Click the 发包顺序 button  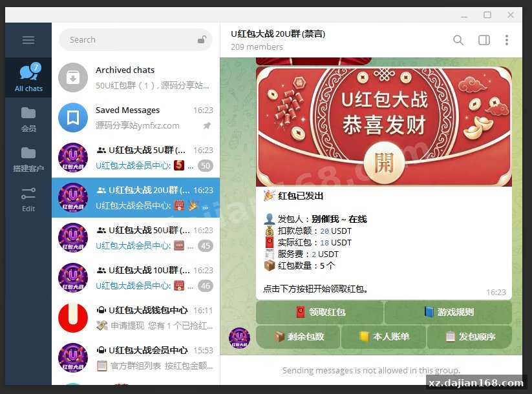469,337
